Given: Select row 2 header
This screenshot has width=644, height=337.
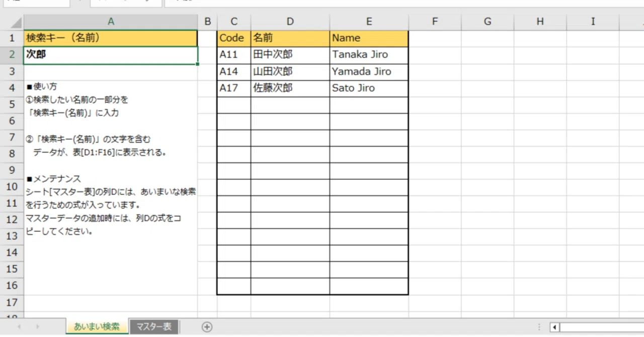Looking at the screenshot, I should [12, 55].
